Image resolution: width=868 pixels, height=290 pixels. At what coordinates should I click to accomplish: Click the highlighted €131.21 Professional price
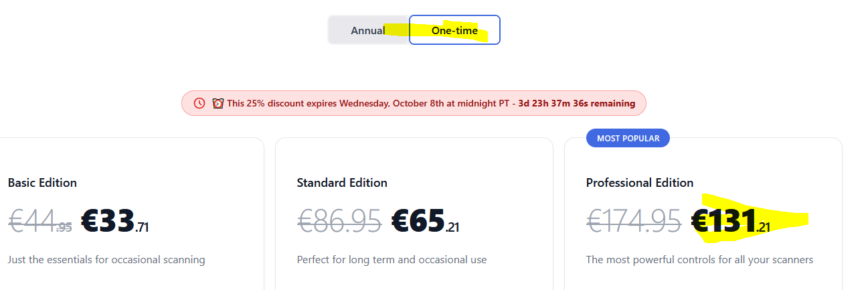730,221
